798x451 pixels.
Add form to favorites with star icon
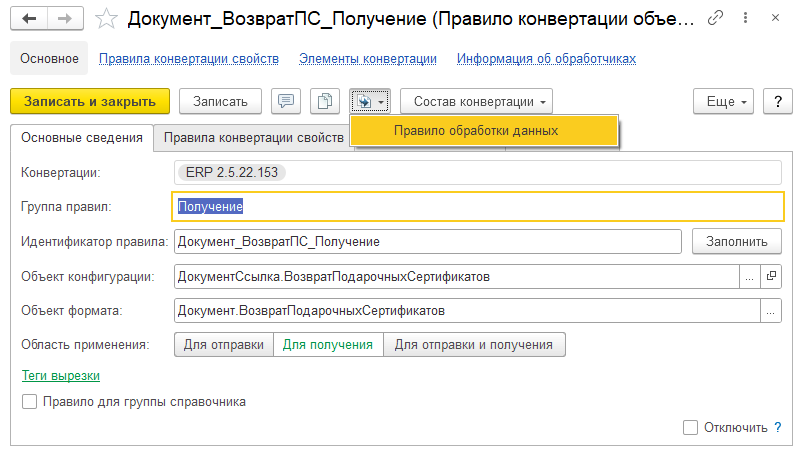[106, 19]
